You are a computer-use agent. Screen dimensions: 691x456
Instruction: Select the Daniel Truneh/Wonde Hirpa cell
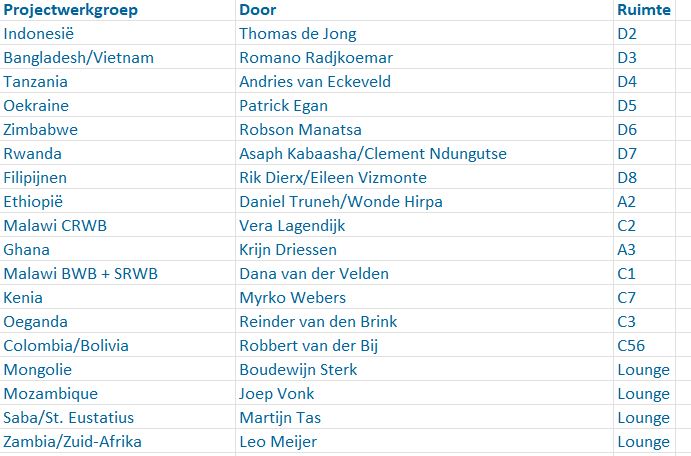340,202
